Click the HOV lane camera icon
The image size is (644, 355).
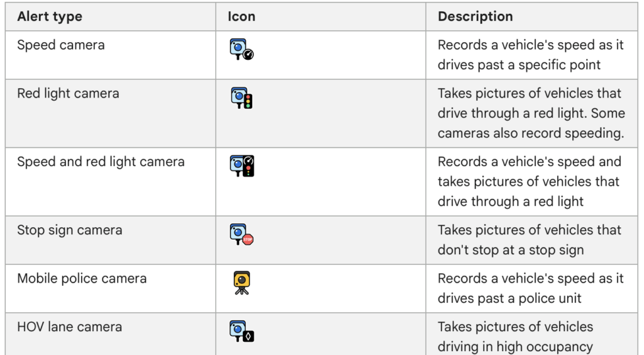pos(241,331)
